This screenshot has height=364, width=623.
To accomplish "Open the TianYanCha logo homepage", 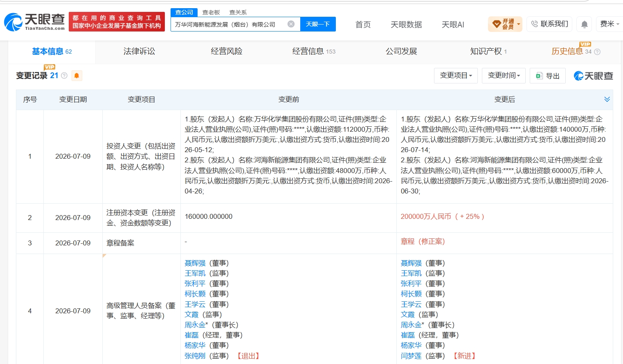I will pos(34,22).
